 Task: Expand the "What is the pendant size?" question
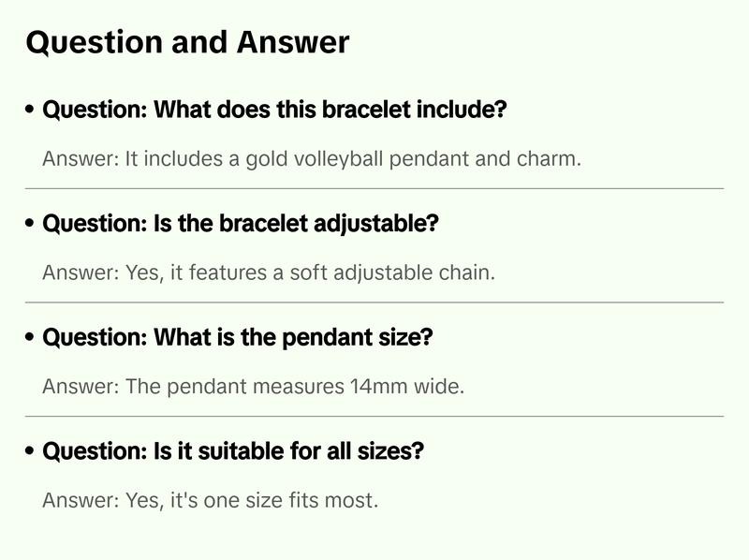[238, 338]
